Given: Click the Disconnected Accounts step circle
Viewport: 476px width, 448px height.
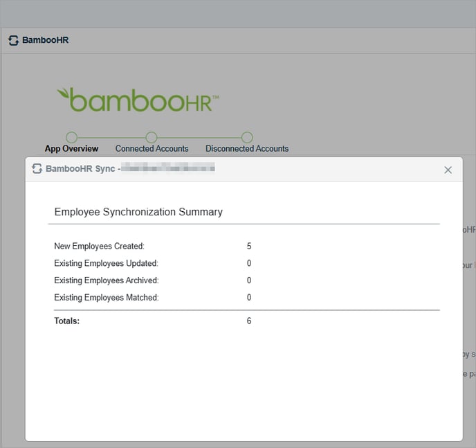Looking at the screenshot, I should tap(247, 137).
